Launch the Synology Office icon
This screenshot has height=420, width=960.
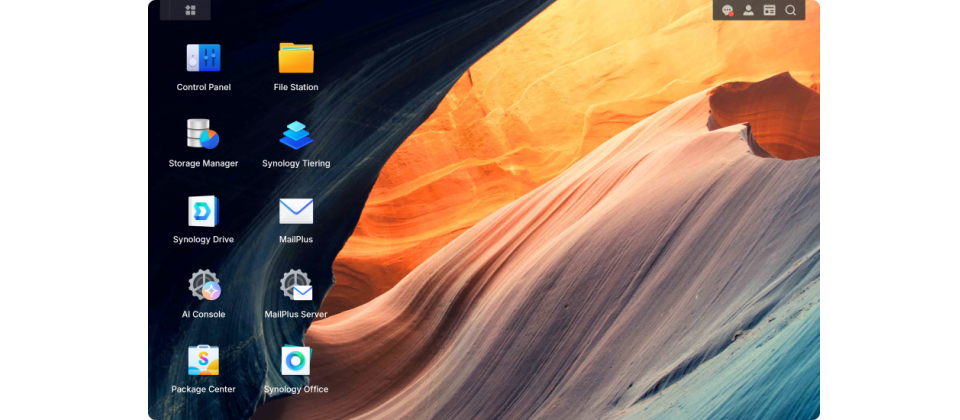(x=296, y=360)
